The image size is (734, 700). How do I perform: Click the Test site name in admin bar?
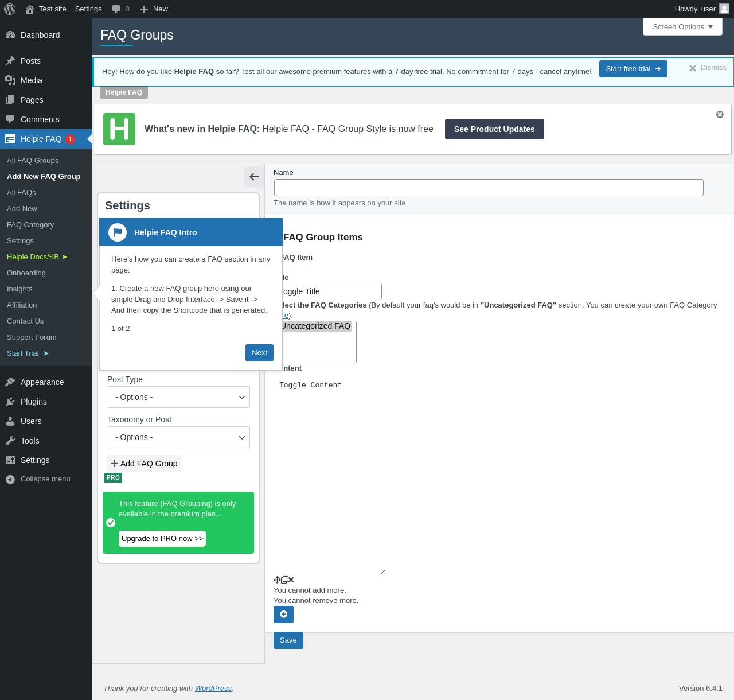tap(53, 9)
